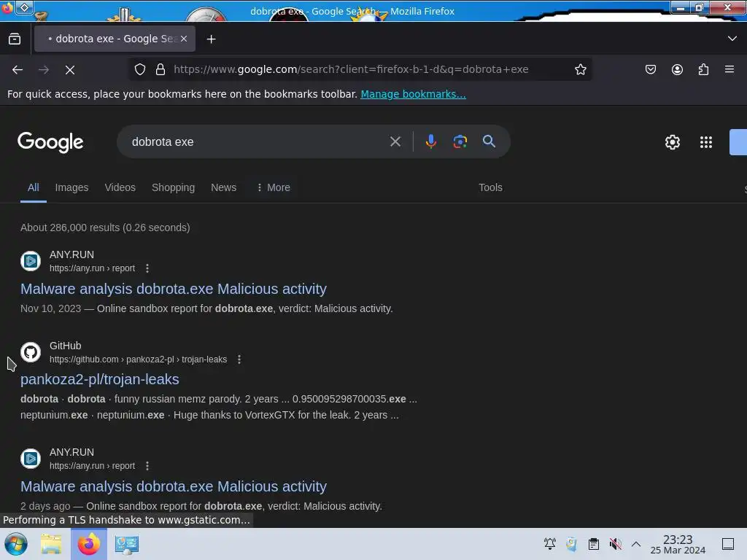747x560 pixels.
Task: Open Extensions puzzle icon
Action: pos(703,69)
